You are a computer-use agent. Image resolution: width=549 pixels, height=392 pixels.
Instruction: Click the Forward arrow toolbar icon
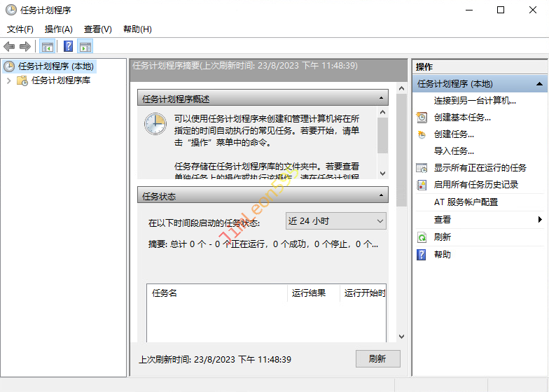25,47
